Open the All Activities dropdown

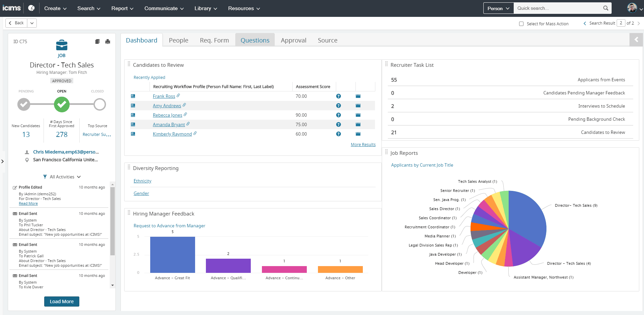click(64, 176)
